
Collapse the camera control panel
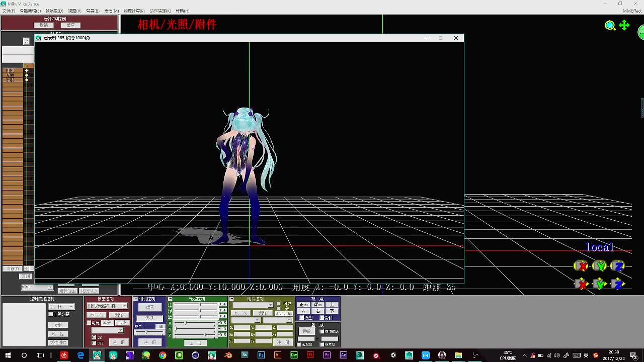click(x=135, y=299)
